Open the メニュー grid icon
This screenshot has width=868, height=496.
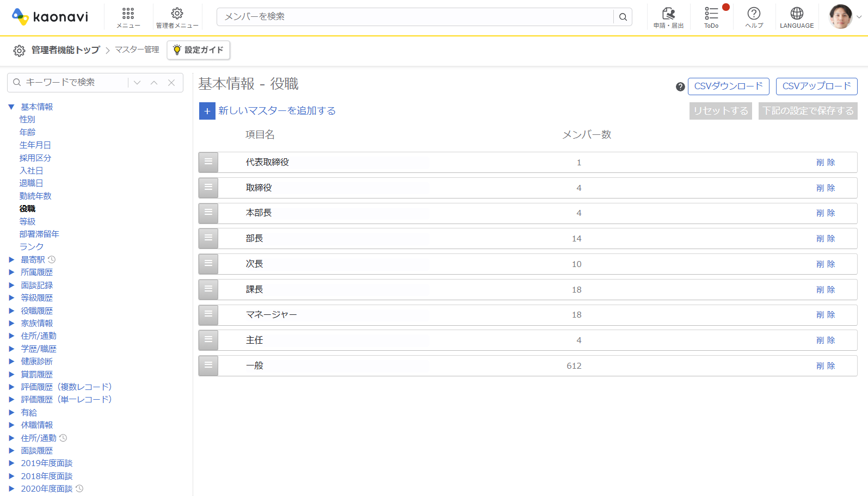click(128, 14)
